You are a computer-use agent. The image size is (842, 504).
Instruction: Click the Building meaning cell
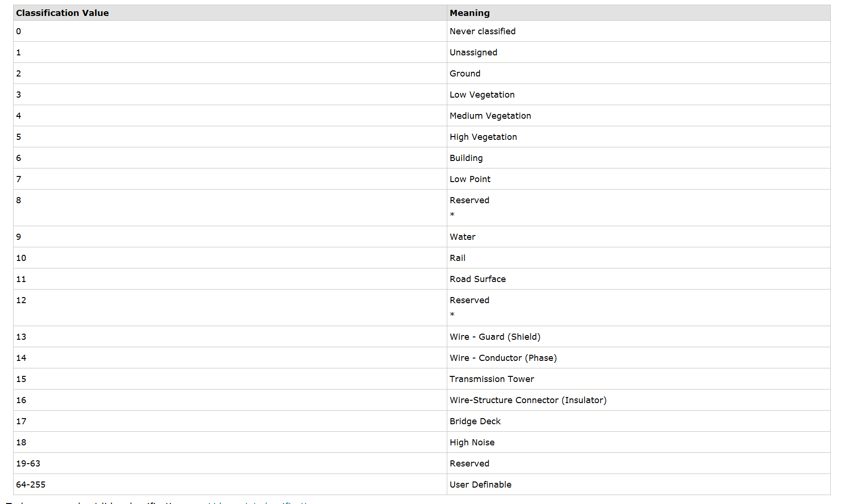(466, 158)
